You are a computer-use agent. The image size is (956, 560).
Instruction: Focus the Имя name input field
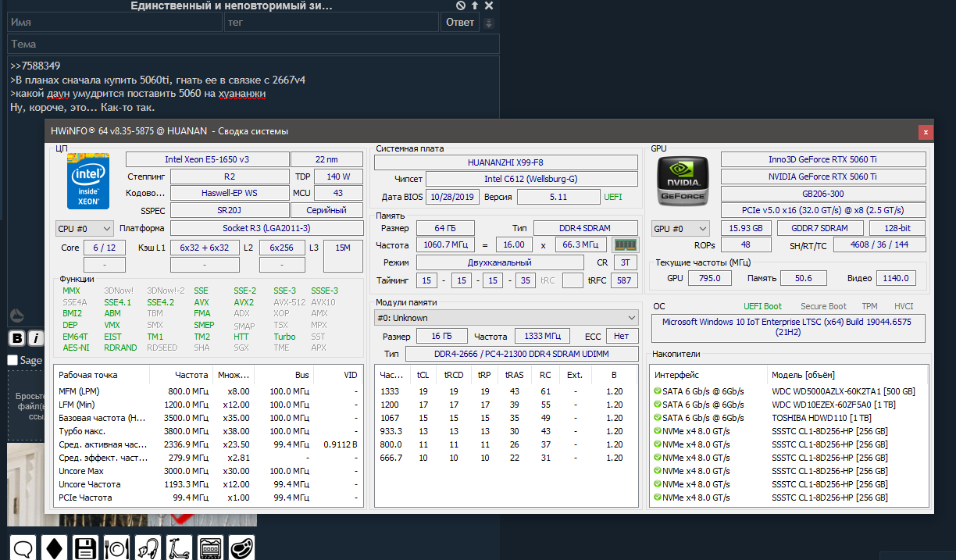point(115,23)
